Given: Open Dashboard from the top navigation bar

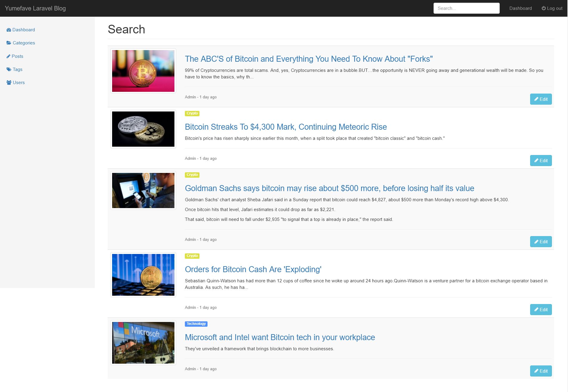Looking at the screenshot, I should (520, 8).
